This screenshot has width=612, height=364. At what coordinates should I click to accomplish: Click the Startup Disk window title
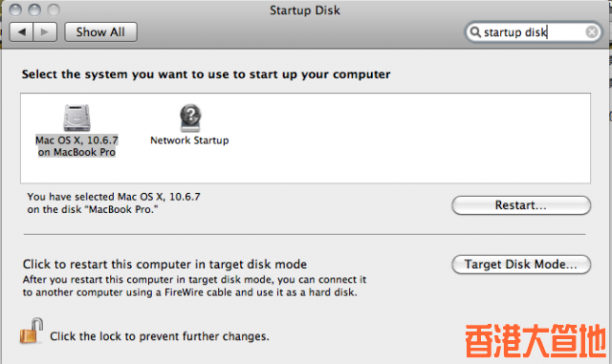(305, 11)
